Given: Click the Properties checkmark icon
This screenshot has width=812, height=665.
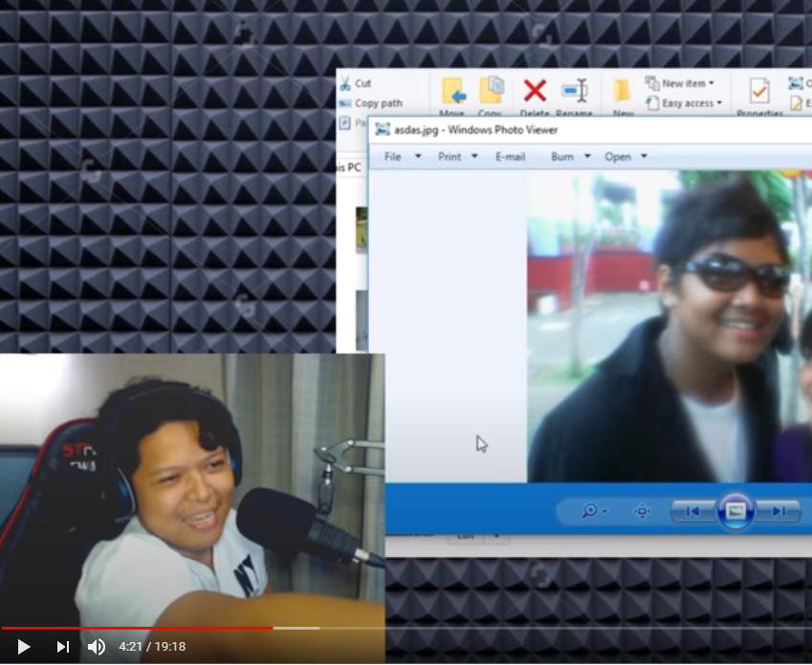Looking at the screenshot, I should click(x=759, y=91).
